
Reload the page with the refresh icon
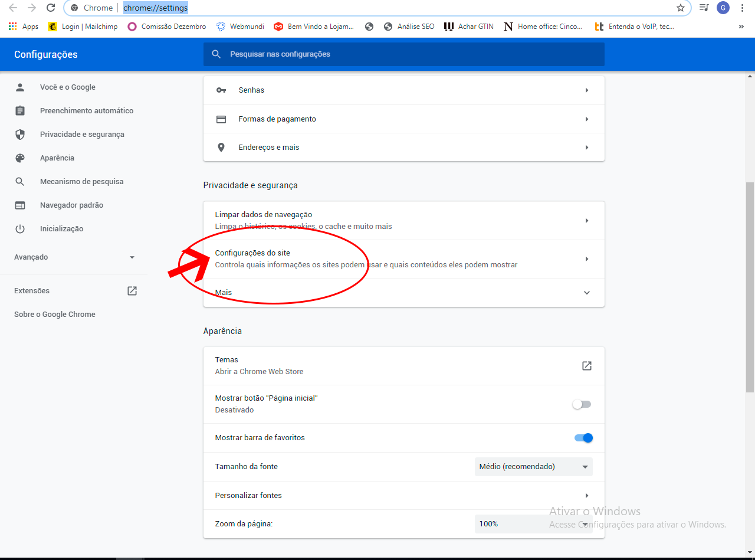[x=51, y=8]
